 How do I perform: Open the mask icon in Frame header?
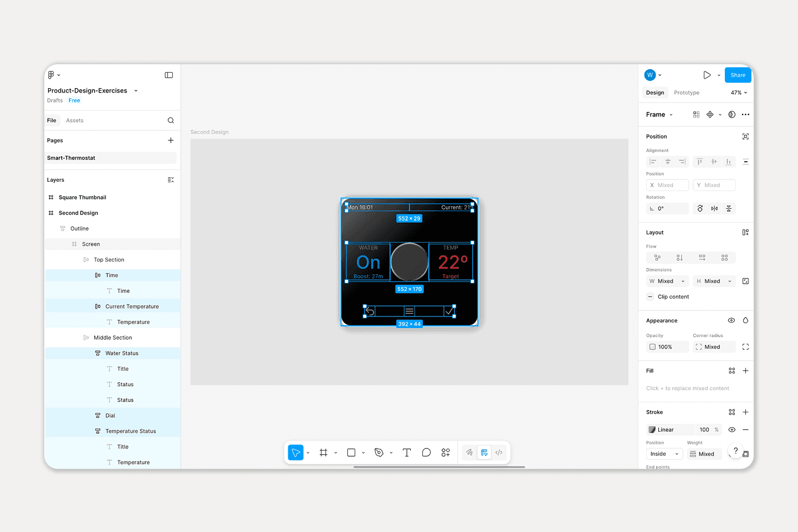732,114
